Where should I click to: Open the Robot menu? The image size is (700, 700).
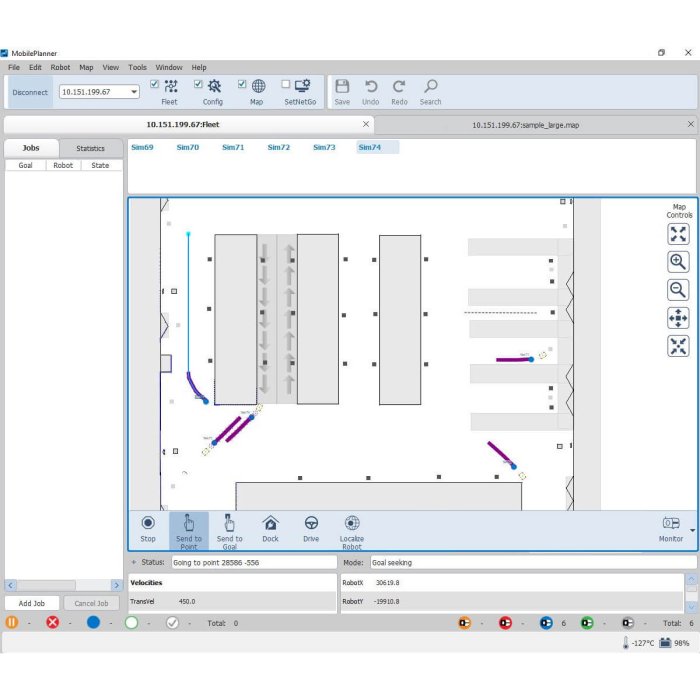tap(60, 68)
